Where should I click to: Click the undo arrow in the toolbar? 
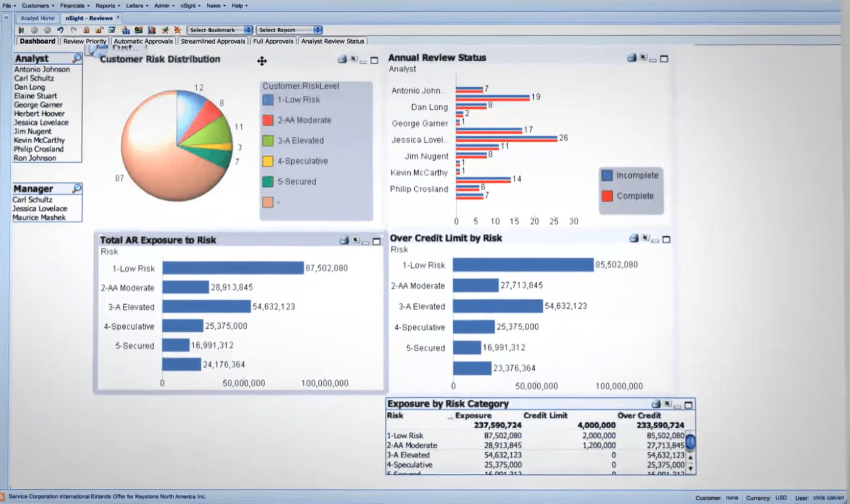point(60,30)
